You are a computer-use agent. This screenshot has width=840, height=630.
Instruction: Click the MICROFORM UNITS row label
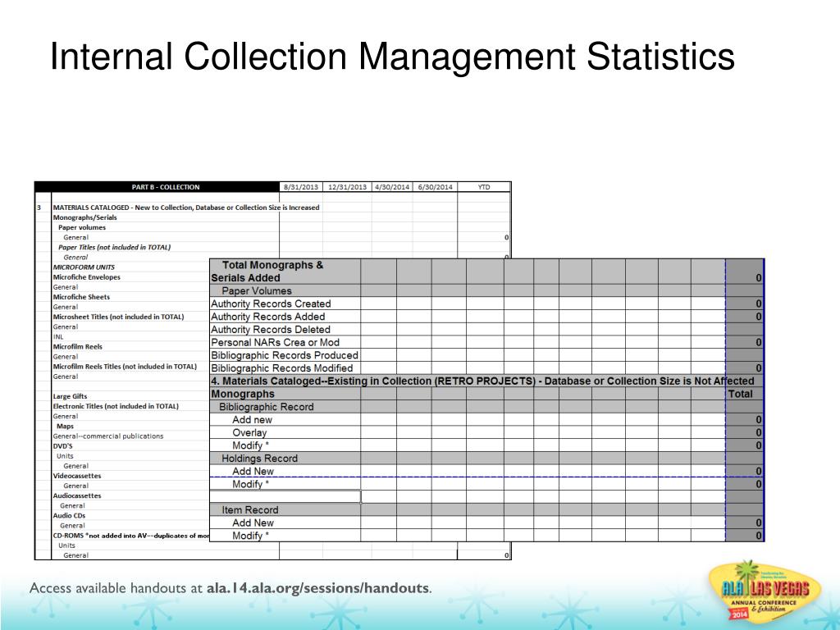click(84, 267)
